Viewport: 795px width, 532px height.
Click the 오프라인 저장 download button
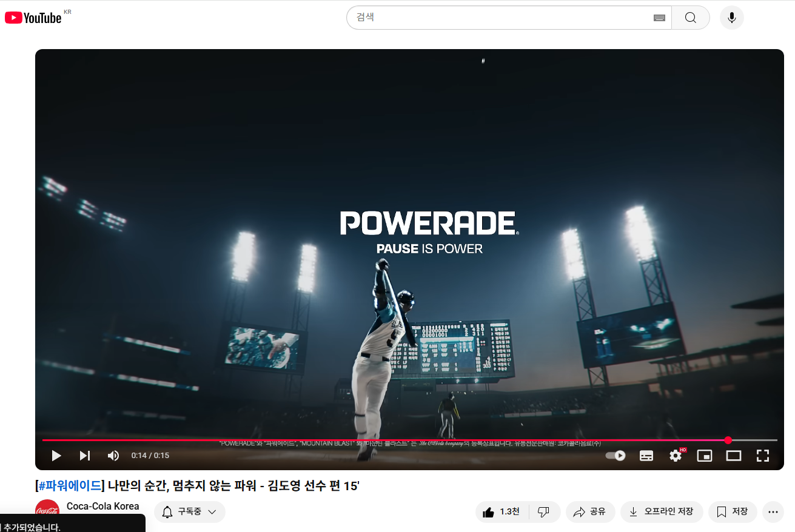662,512
